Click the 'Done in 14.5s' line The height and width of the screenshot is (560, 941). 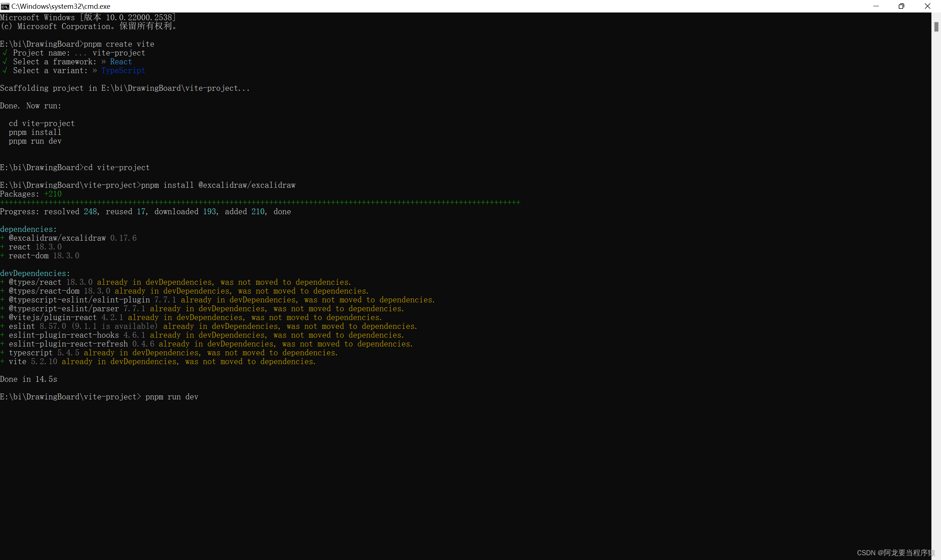(29, 379)
